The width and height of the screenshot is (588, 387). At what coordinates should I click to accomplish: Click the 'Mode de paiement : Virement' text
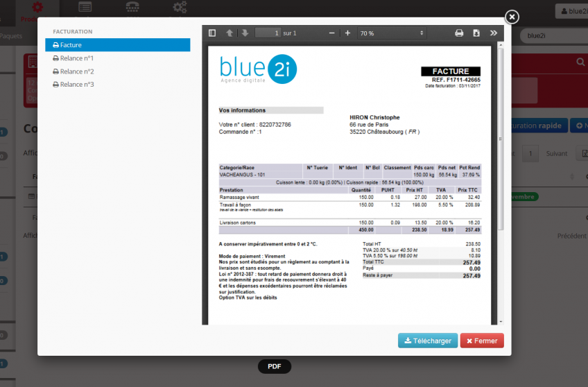coord(252,256)
